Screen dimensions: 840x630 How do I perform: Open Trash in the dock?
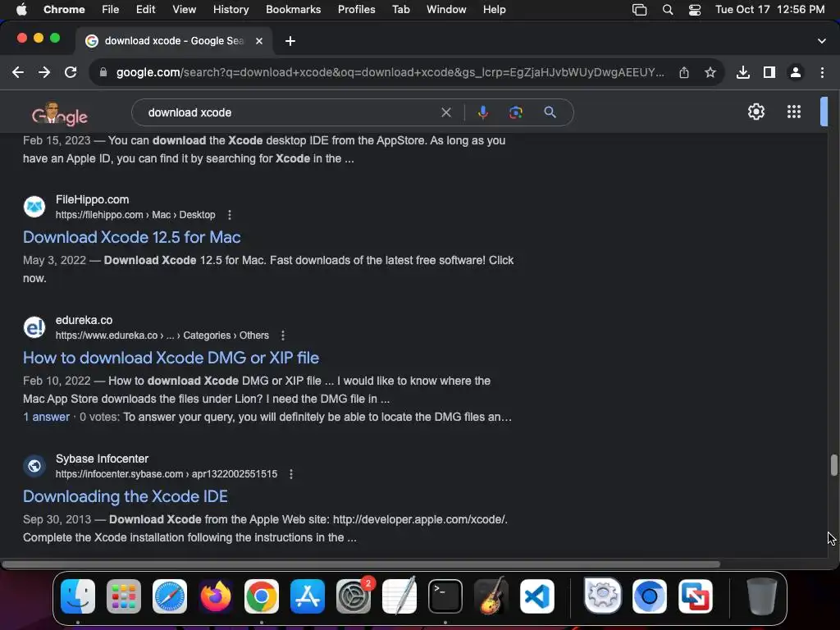(x=762, y=596)
